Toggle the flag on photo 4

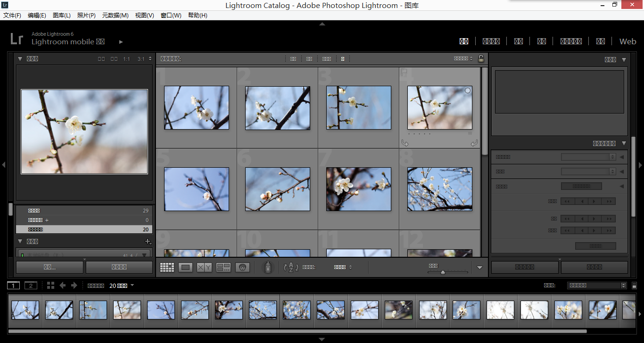point(404,72)
